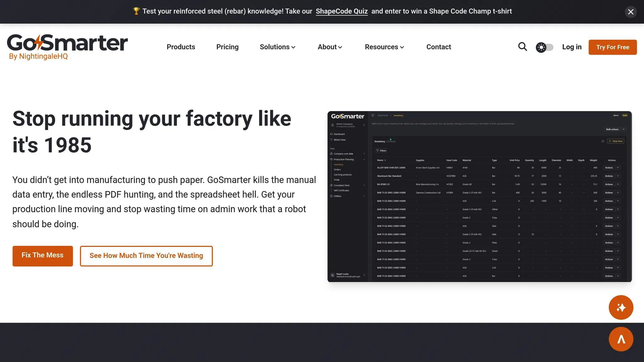Open the sparkle assistant widget bottom right

click(621, 307)
